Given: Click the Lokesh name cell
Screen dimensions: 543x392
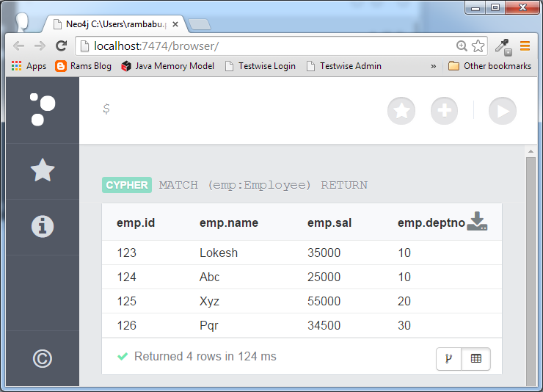Looking at the screenshot, I should (219, 253).
